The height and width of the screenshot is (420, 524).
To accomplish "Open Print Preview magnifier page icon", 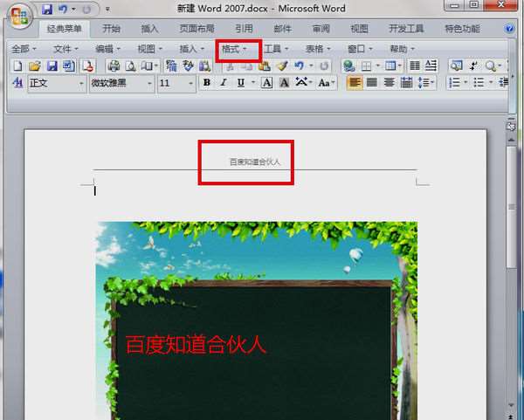I will point(130,65).
